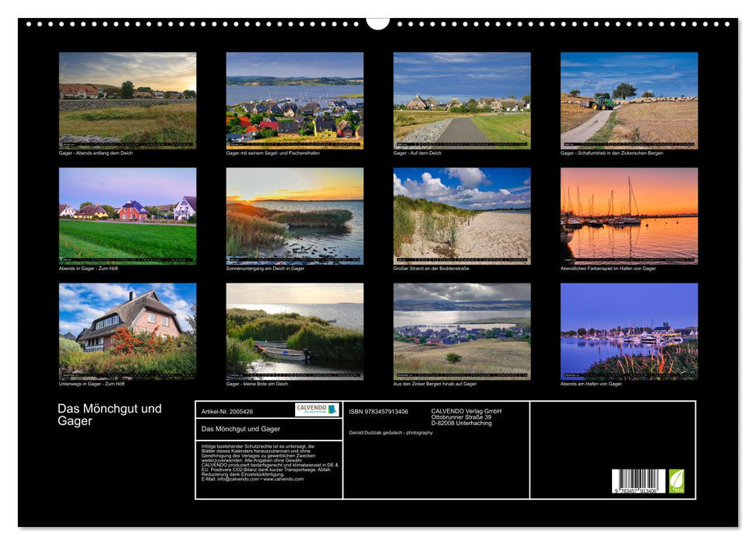View the 'Aus den Zicker Bergen' photo
The image size is (756, 545).
tap(462, 331)
